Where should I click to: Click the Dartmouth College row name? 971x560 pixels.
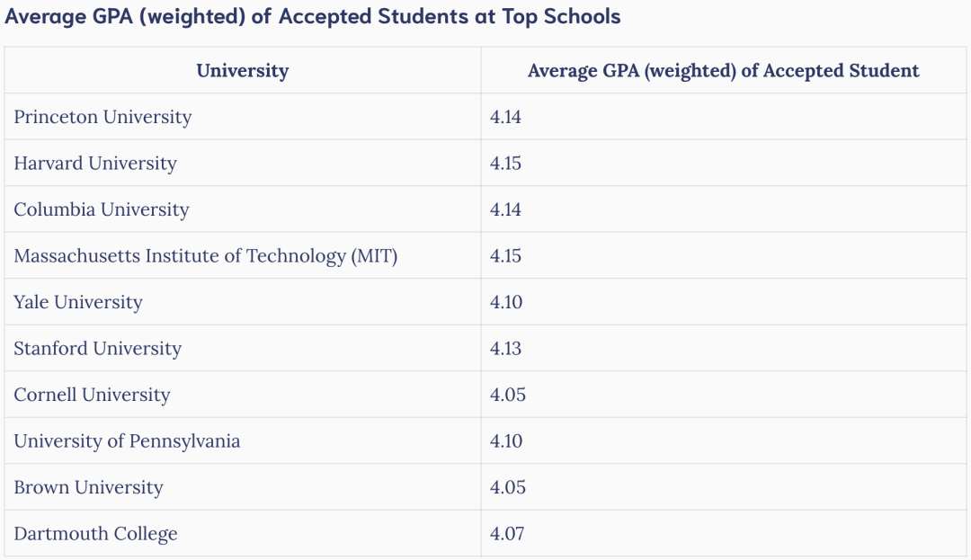click(95, 534)
